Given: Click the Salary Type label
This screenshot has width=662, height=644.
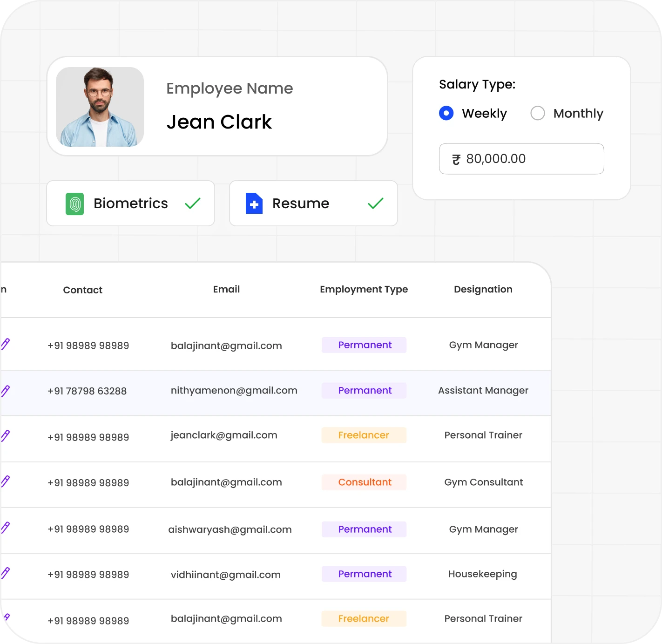Looking at the screenshot, I should click(477, 84).
